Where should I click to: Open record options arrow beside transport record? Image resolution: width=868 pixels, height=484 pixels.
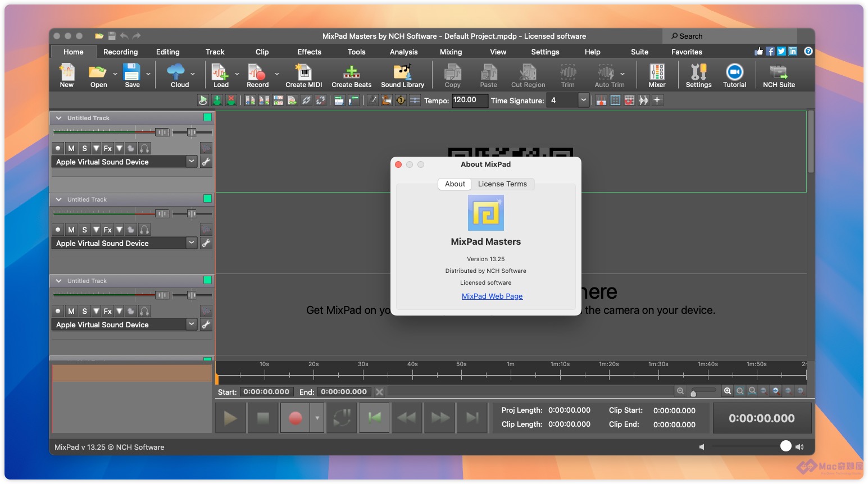317,418
